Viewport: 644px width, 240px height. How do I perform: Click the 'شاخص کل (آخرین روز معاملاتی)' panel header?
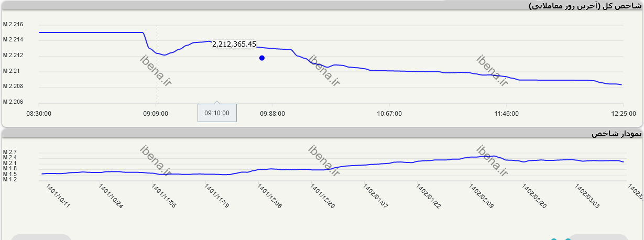pyautogui.click(x=585, y=6)
